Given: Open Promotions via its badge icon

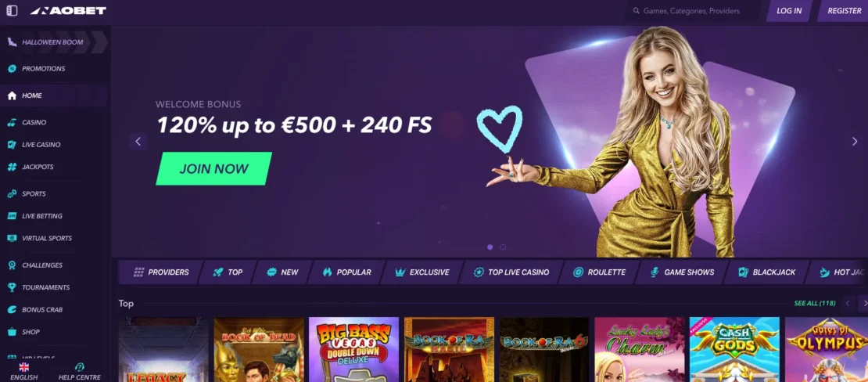Looking at the screenshot, I should 12,69.
